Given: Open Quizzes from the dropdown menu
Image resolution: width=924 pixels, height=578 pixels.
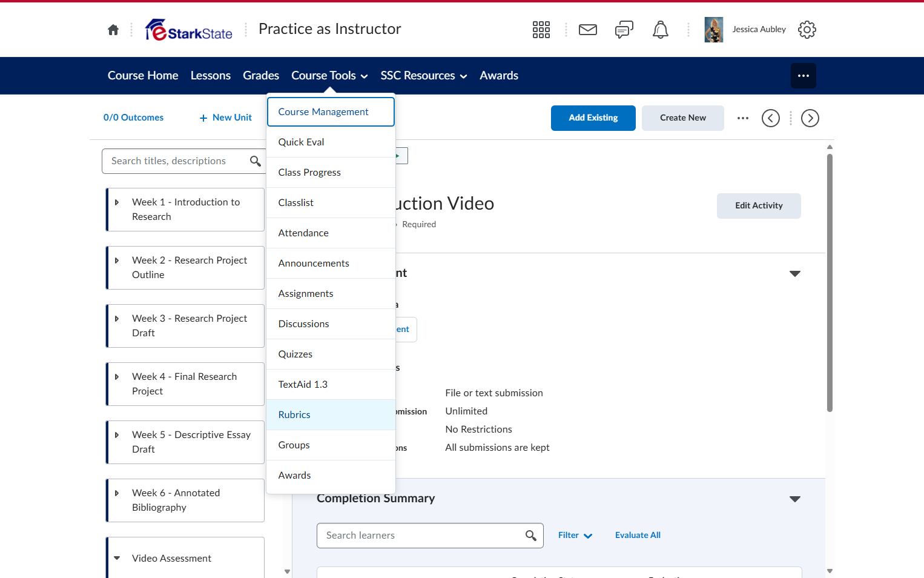Looking at the screenshot, I should click(x=331, y=354).
